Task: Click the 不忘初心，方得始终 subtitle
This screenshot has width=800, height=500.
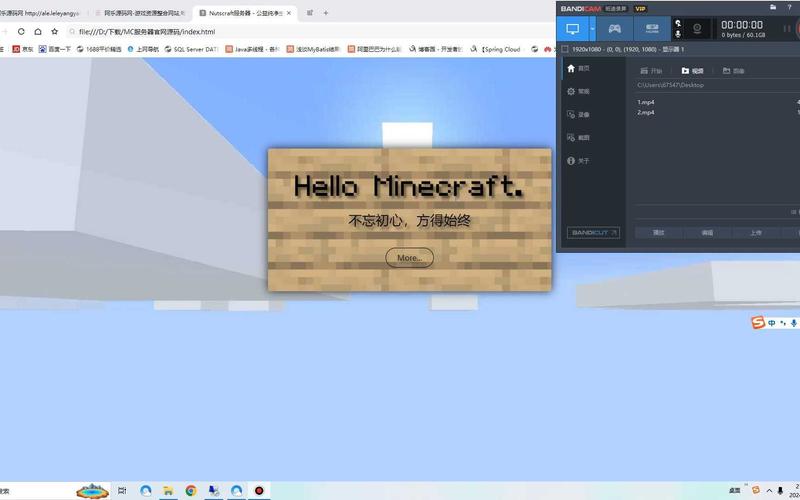Action: tap(409, 221)
